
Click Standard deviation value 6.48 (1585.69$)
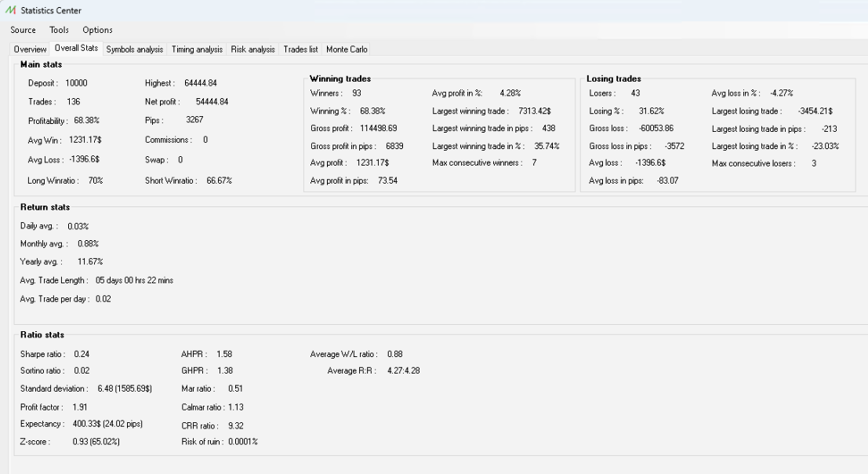click(x=125, y=388)
